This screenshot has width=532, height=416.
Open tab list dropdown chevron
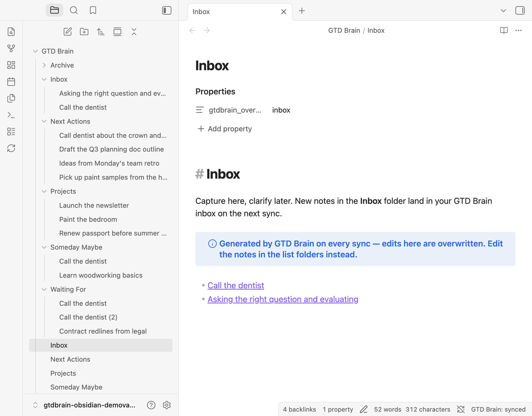(503, 11)
